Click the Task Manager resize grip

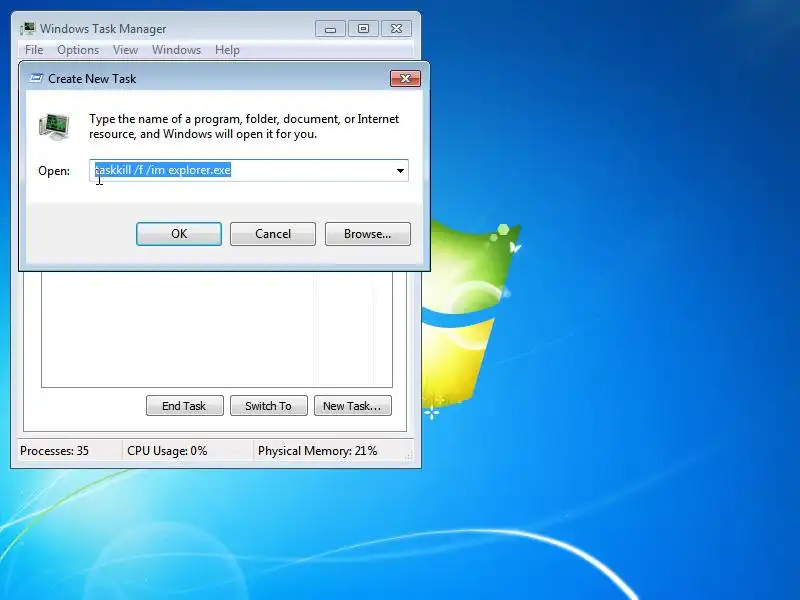409,456
